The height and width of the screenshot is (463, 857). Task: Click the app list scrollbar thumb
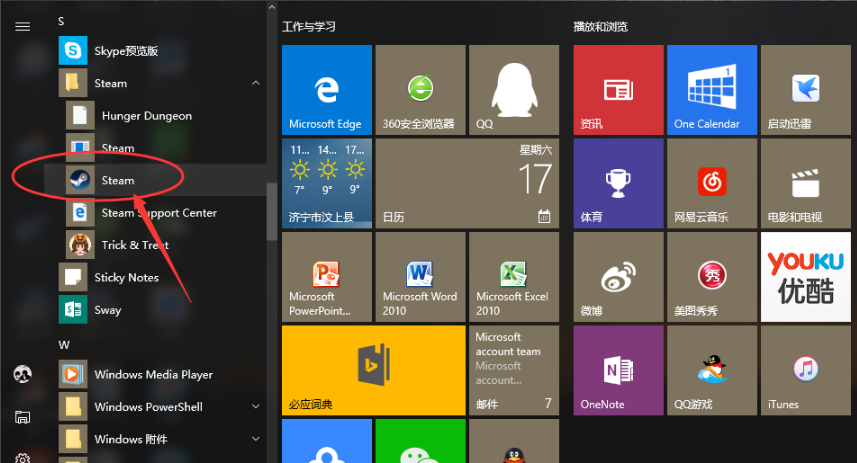272,212
